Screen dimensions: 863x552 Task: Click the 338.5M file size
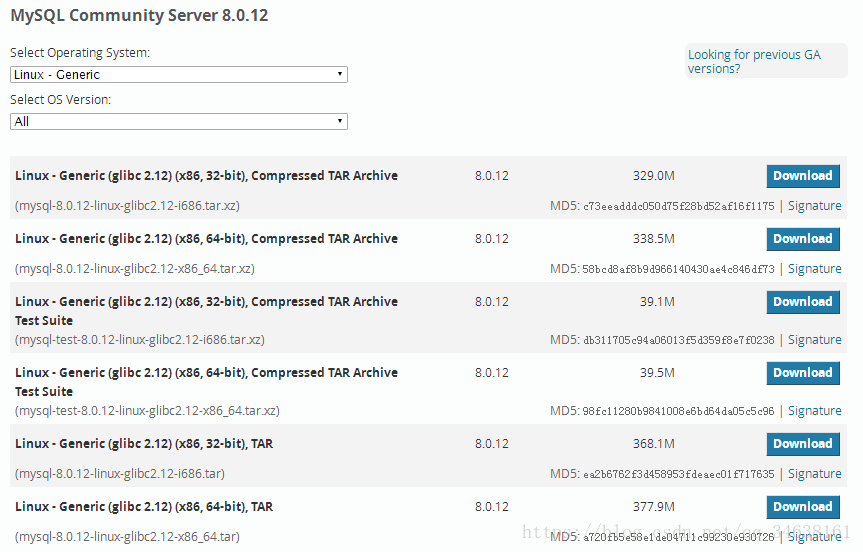[653, 238]
